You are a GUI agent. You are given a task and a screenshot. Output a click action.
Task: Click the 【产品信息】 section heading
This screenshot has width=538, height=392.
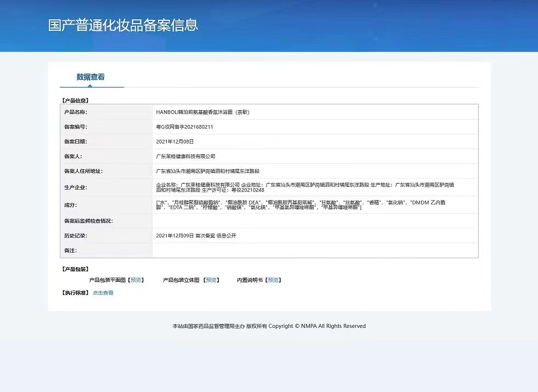pos(75,100)
